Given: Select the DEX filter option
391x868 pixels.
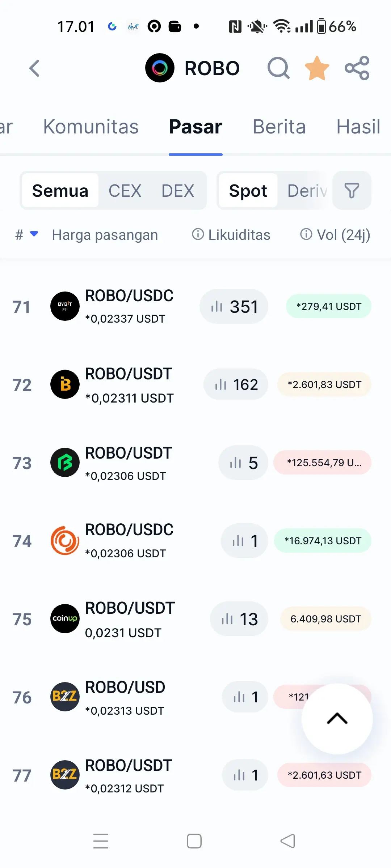Looking at the screenshot, I should point(178,191).
